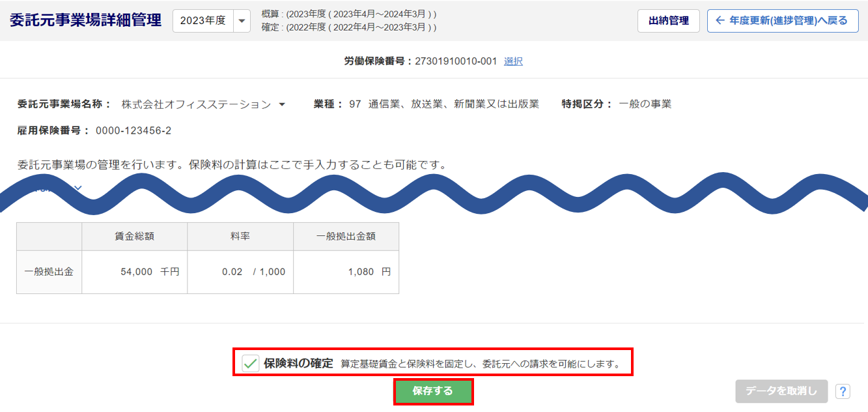Expand the 株式会社オフィスステーション name dropdown triangle
Screen dimensions: 868x412
[282, 104]
